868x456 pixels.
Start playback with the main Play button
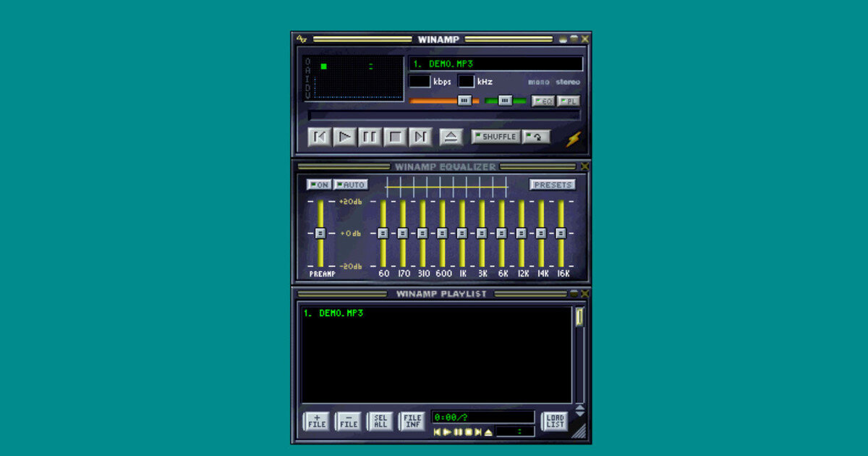pos(344,137)
